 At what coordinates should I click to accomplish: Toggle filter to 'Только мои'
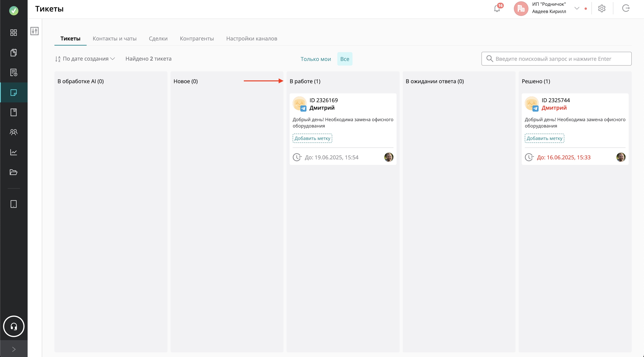(315, 59)
